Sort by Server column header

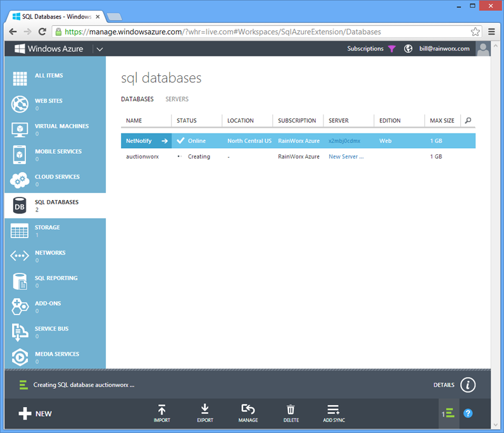(339, 120)
